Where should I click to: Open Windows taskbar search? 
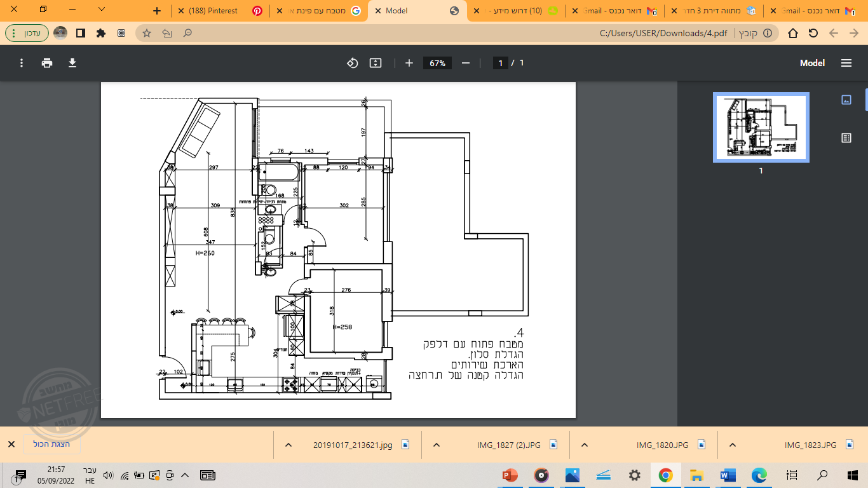coord(822,475)
